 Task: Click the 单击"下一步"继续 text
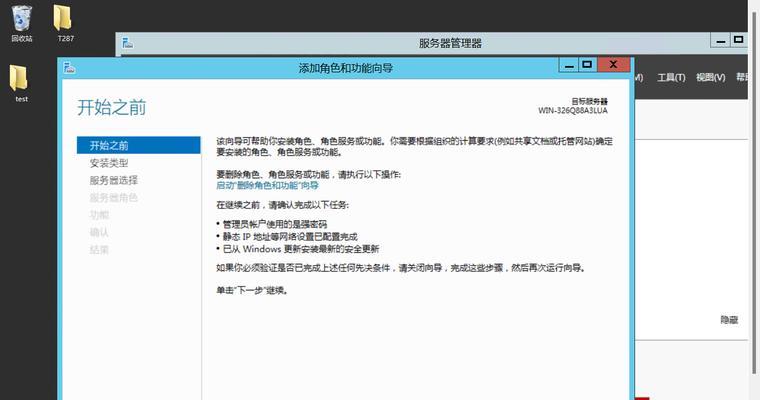click(252, 291)
